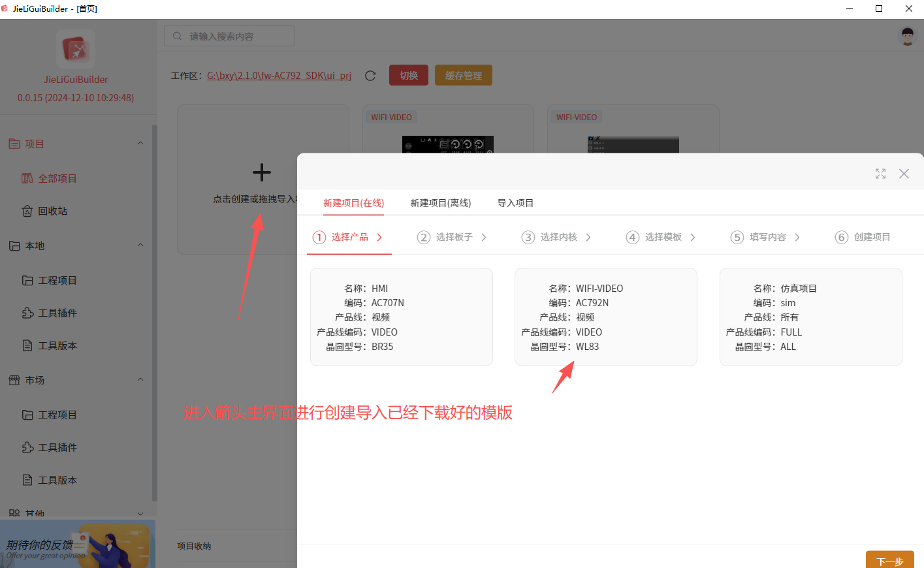Viewport: 924px width, 568px height.
Task: Open the user avatar icon
Action: 907,36
